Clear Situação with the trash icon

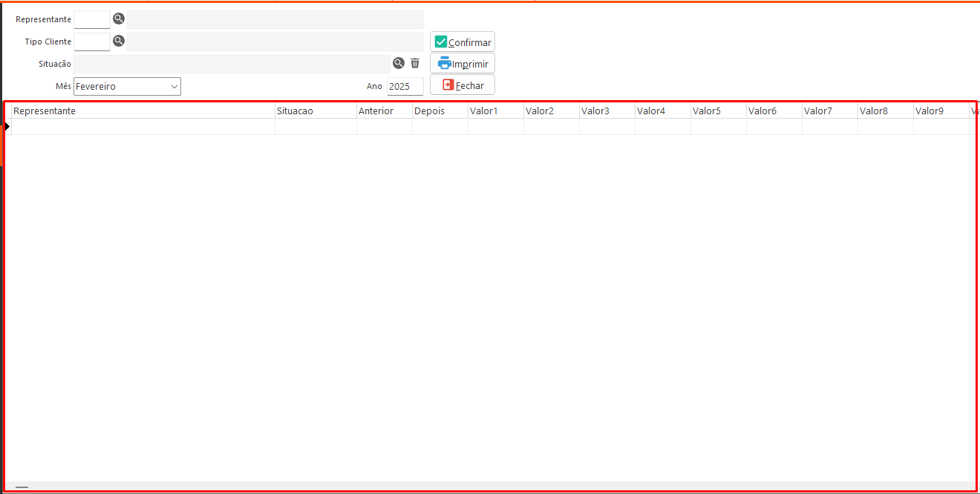click(x=415, y=64)
